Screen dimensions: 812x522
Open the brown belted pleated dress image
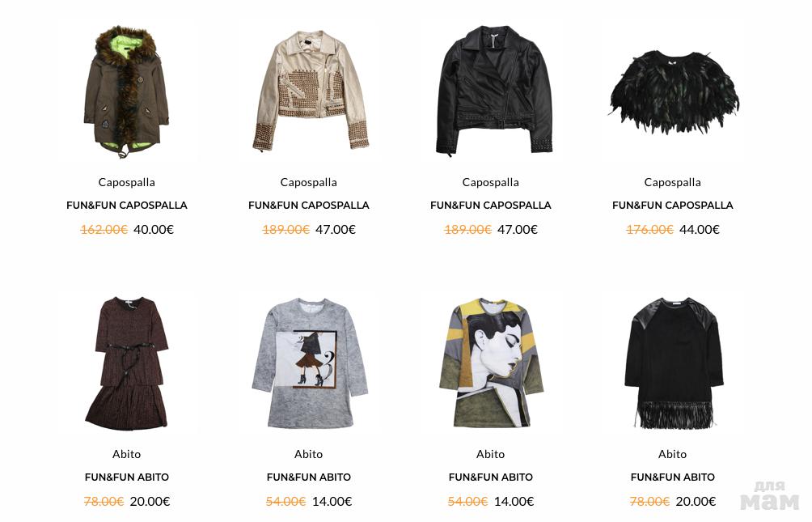[127, 363]
